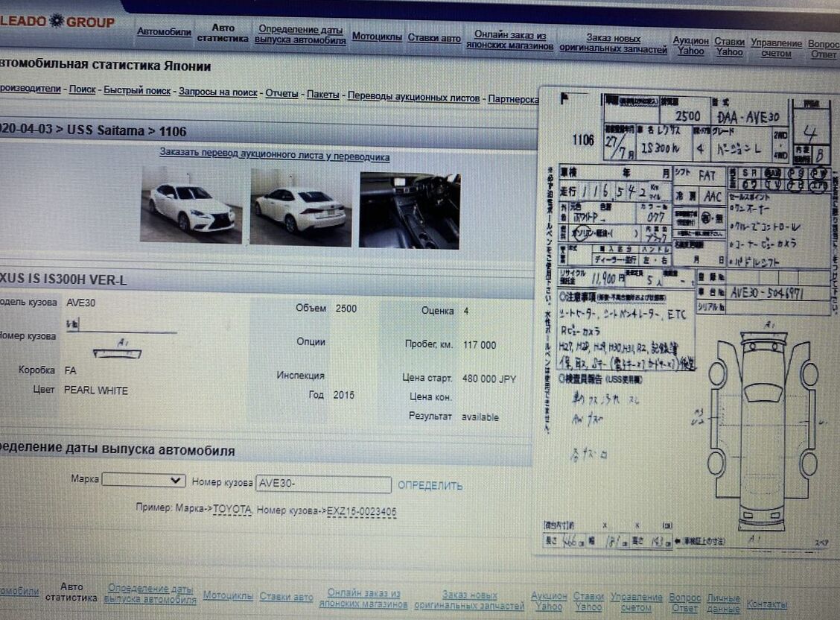The width and height of the screenshot is (840, 620).
Task: Open Ставки Yahoo in the footer navigation
Action: click(x=588, y=602)
